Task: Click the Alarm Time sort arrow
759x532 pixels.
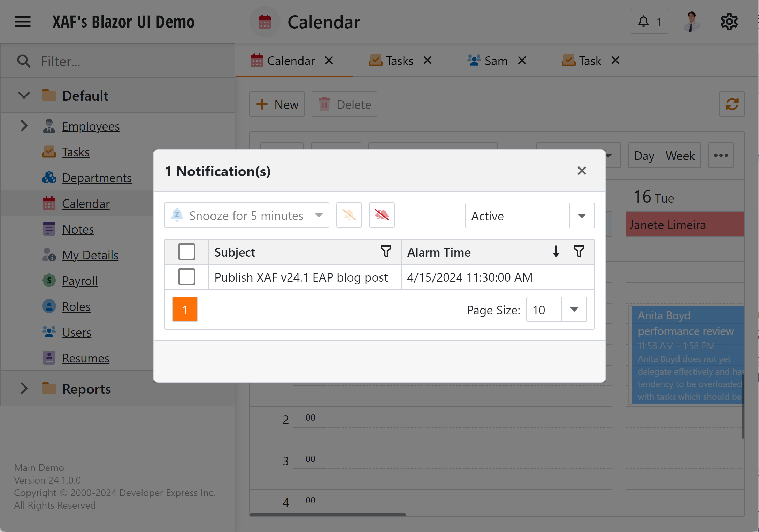Action: (556, 251)
